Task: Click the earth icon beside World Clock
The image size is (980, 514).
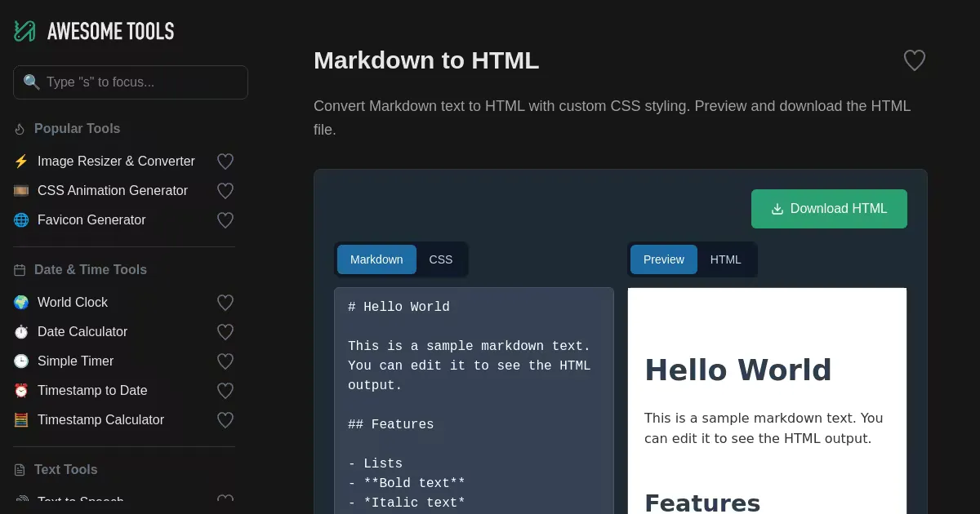Action: (21, 303)
